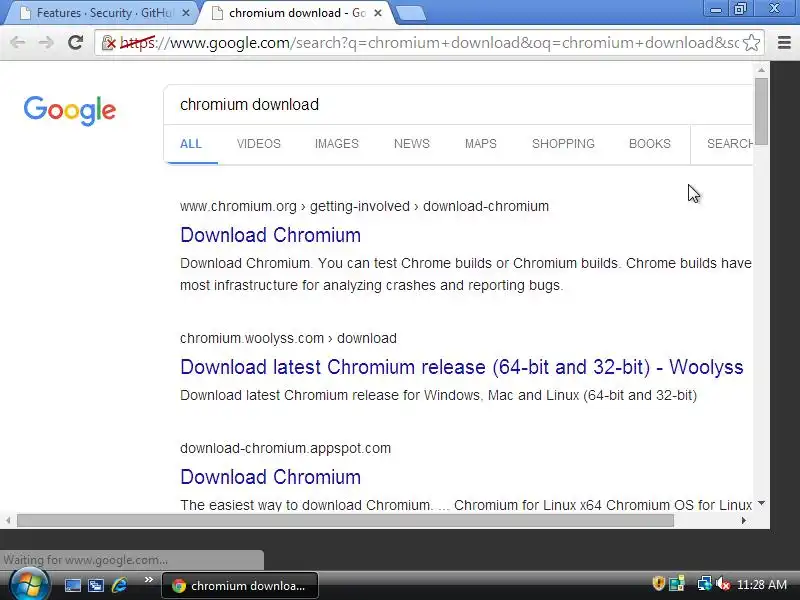This screenshot has width=800, height=600.
Task: Open Download Chromium link from appspot.com
Action: (270, 477)
